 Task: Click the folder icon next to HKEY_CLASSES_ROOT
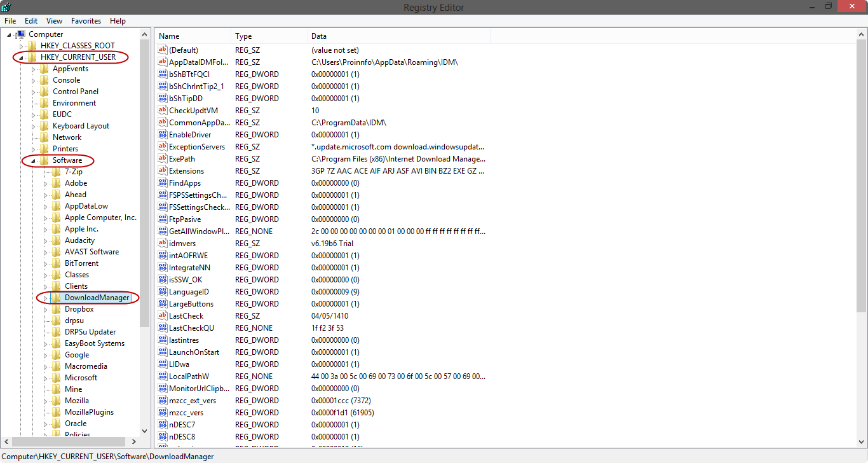click(x=32, y=46)
